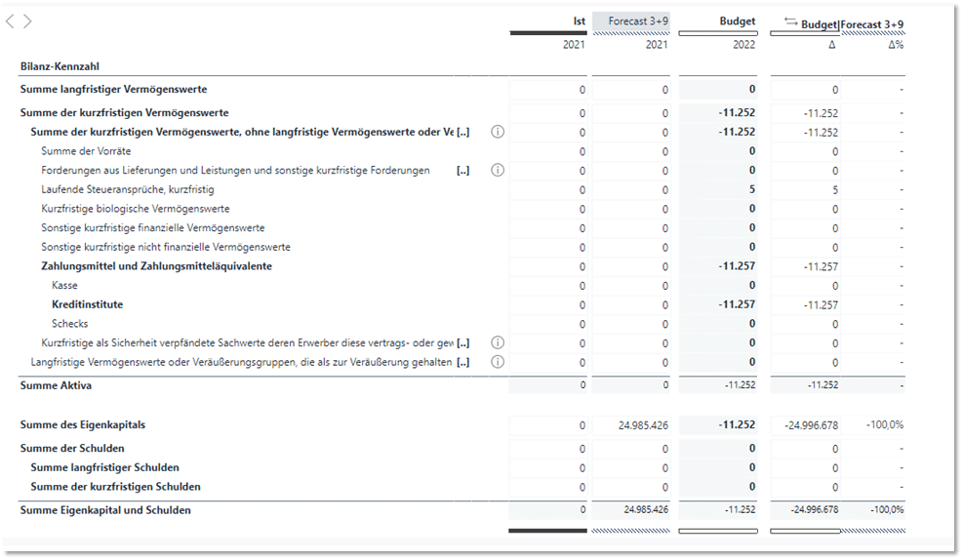The height and width of the screenshot is (560, 963).
Task: Select the Budget column header
Action: point(738,20)
